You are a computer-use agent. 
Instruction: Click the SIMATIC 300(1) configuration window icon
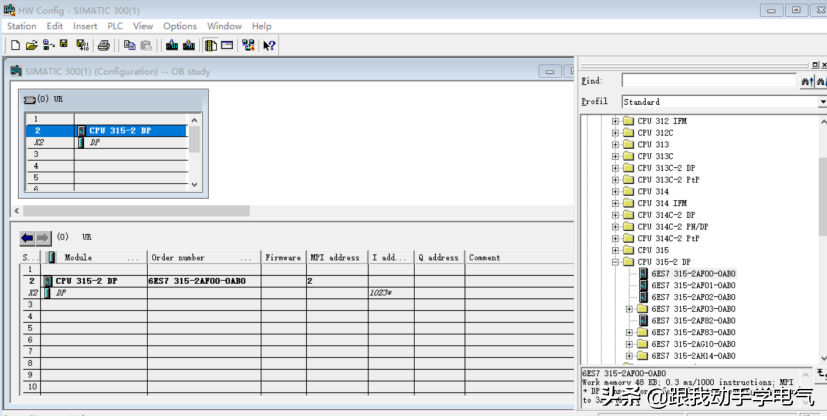[16, 71]
